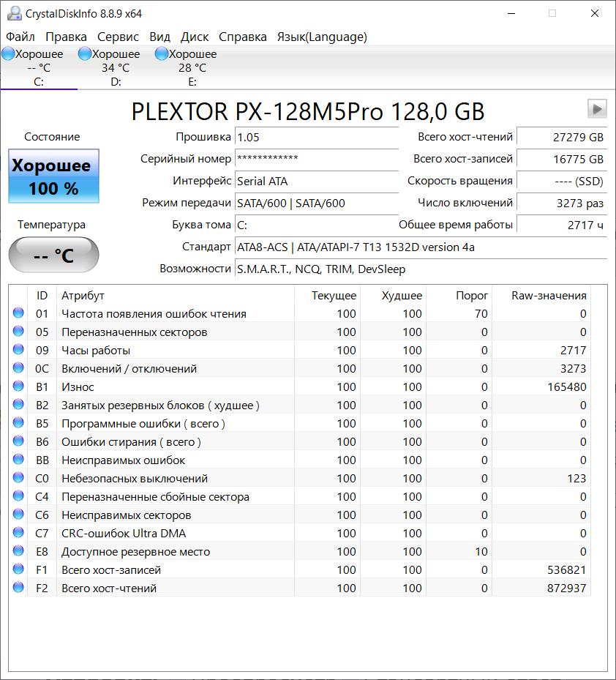Viewport: 616px width, 680px height.
Task: Click status dot of attribute B5 row
Action: [x=18, y=422]
